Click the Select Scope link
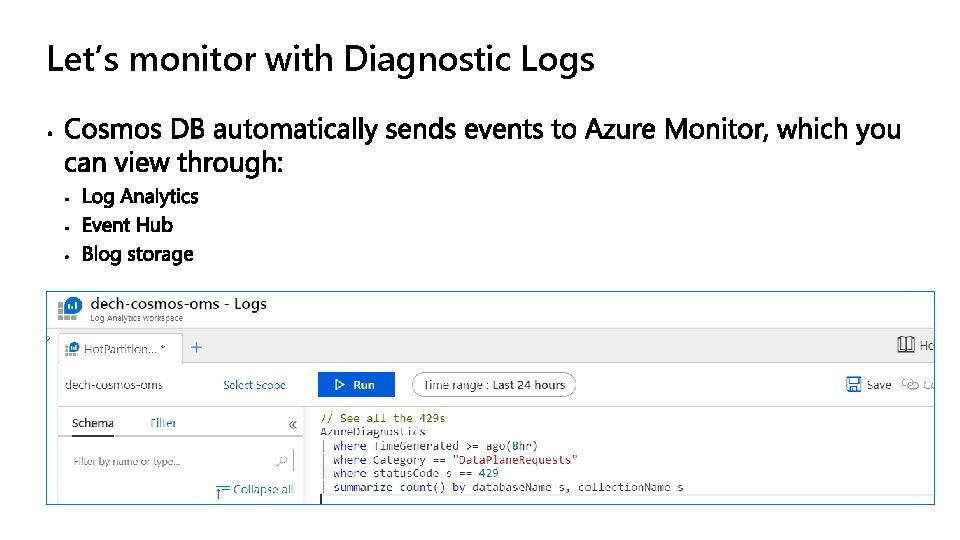960x540 pixels. click(254, 385)
